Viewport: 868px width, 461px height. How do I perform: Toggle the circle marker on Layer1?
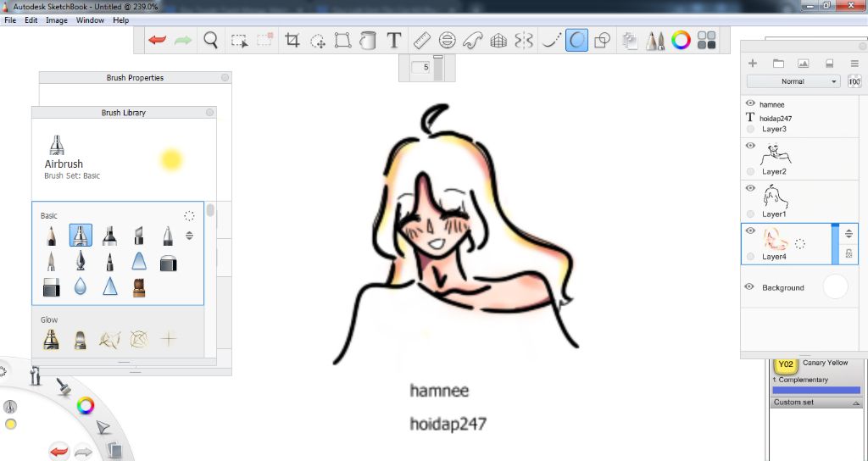click(x=750, y=214)
